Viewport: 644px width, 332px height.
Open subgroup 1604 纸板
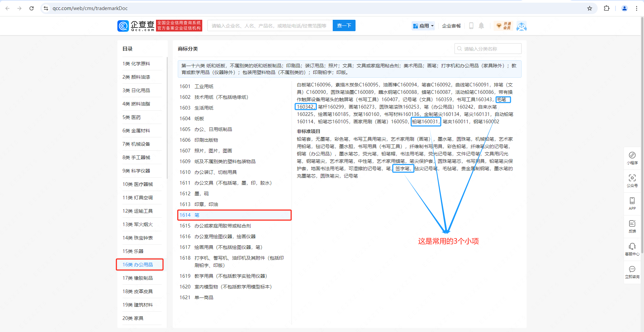(234, 119)
